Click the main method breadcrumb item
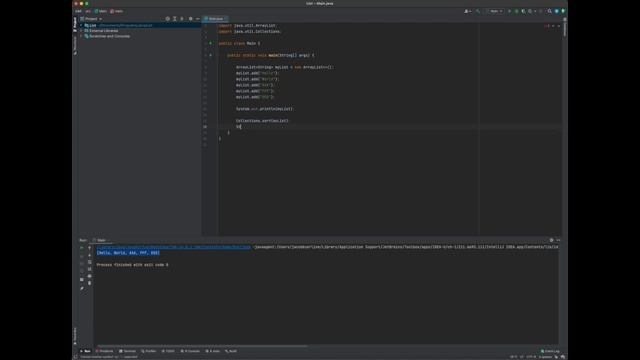This screenshot has height=360, width=640. point(117,11)
